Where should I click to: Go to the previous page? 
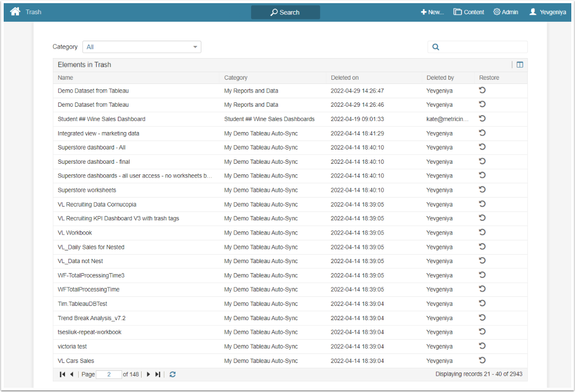tap(71, 374)
